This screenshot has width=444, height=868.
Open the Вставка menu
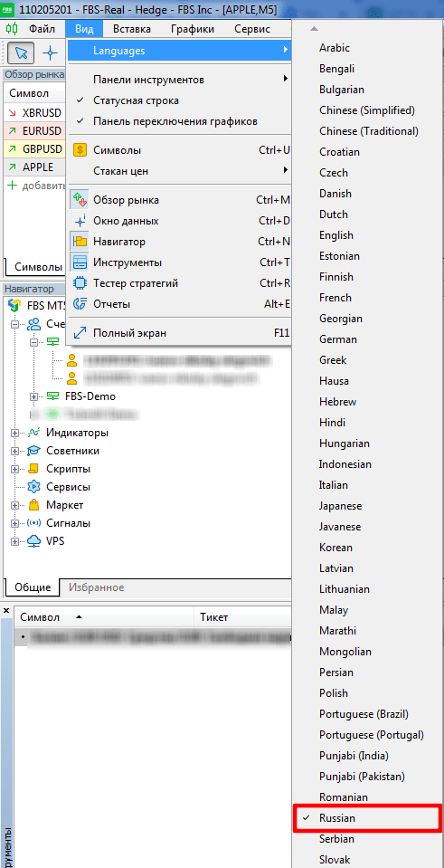[131, 29]
